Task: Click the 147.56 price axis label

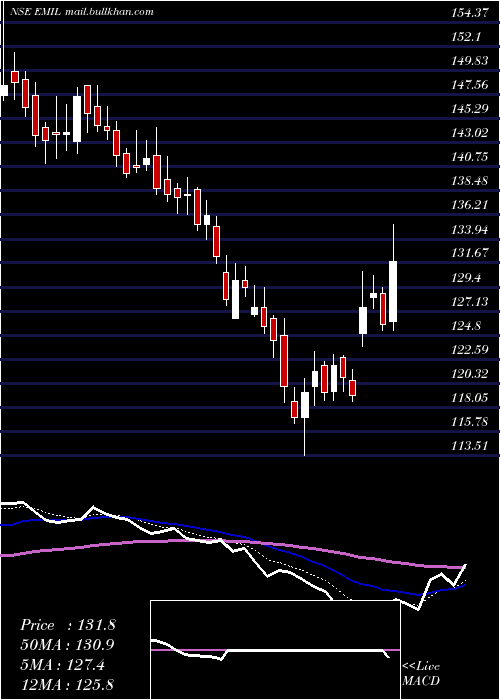Action: point(469,85)
